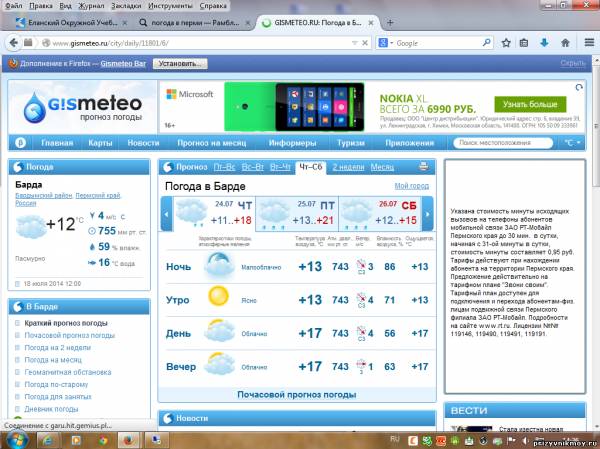Click the Узнать больше ad button
Viewport: 600px width, 449px height.
(x=530, y=104)
